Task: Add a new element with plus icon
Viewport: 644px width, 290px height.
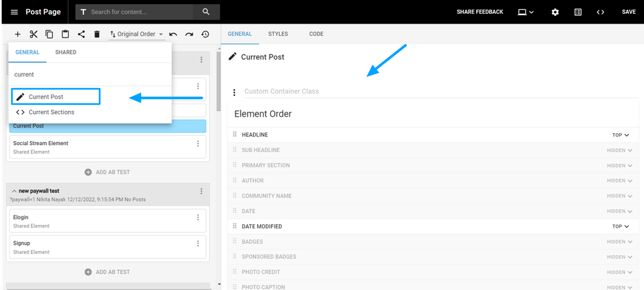Action: pyautogui.click(x=18, y=34)
